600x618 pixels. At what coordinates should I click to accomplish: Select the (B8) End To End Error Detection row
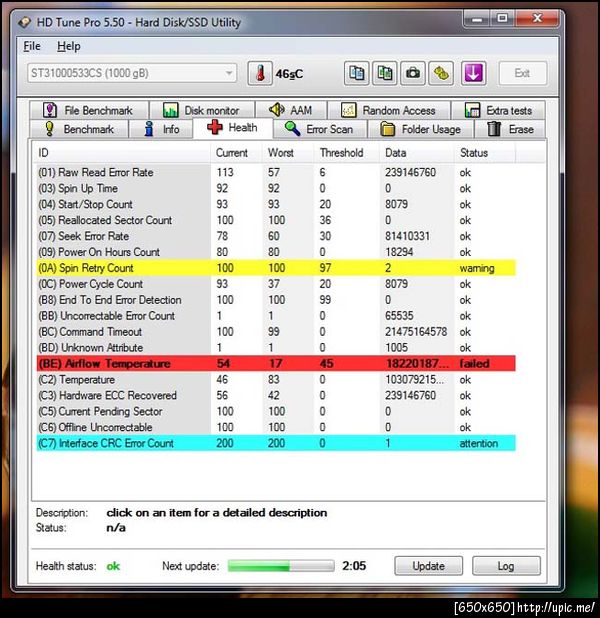click(x=276, y=300)
